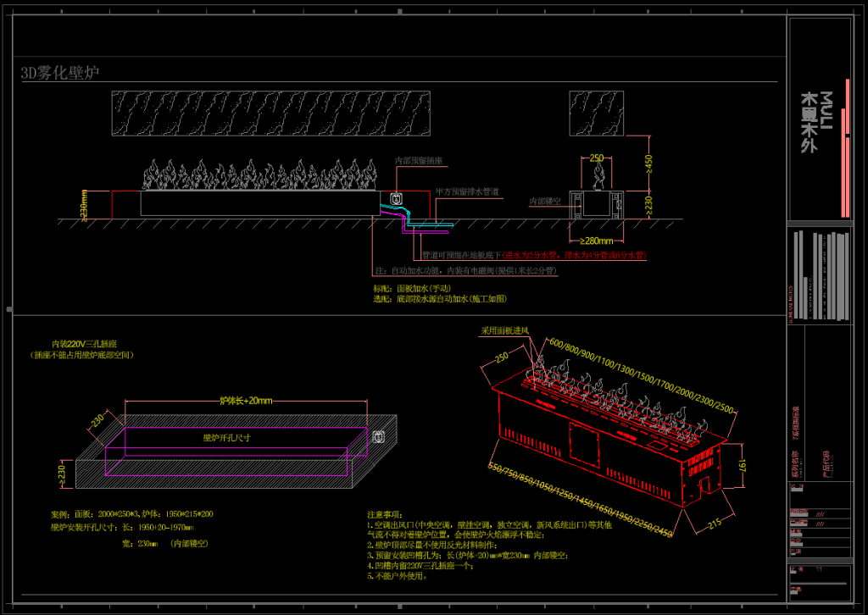Click the 3D雾化壁炉 drawing title
This screenshot has height=615, width=868.
click(x=60, y=73)
